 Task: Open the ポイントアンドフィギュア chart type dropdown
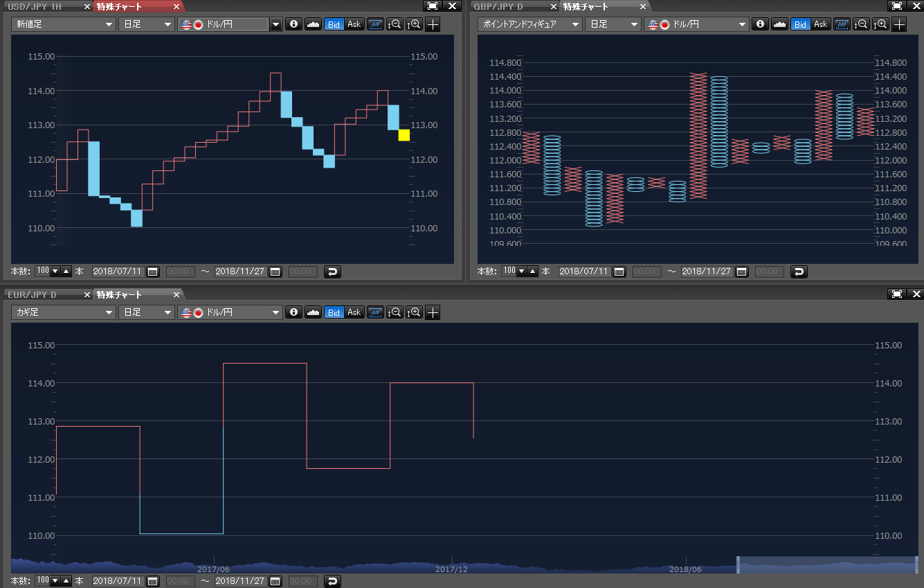pos(529,24)
